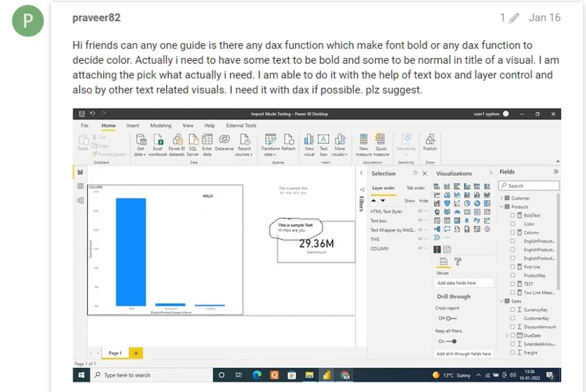Open the External Tools tab
The height and width of the screenshot is (392, 586).
tap(241, 125)
